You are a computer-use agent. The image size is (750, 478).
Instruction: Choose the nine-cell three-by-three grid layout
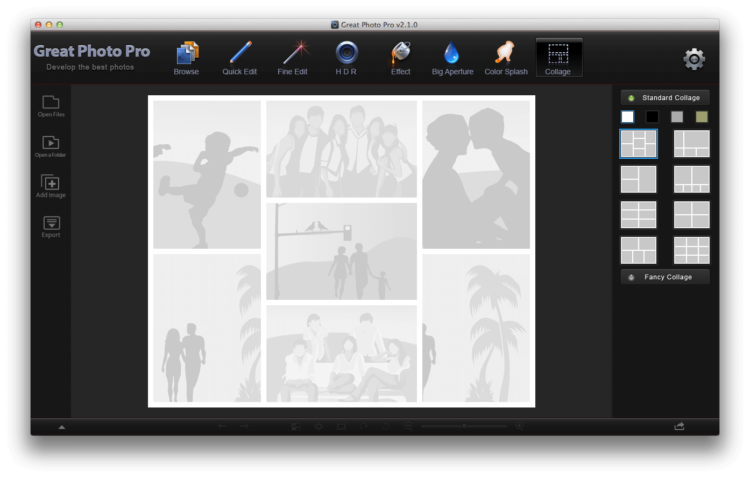[x=692, y=250]
